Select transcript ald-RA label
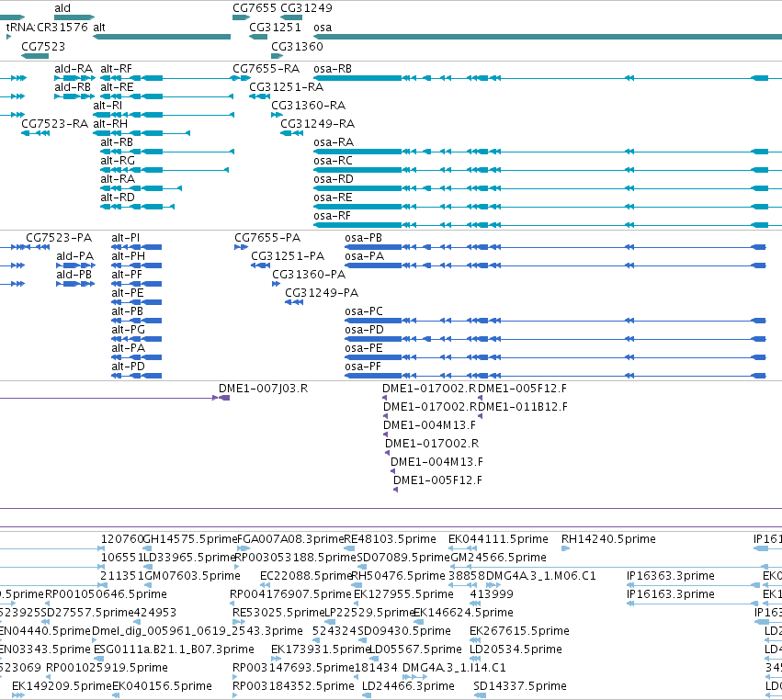 pyautogui.click(x=74, y=68)
